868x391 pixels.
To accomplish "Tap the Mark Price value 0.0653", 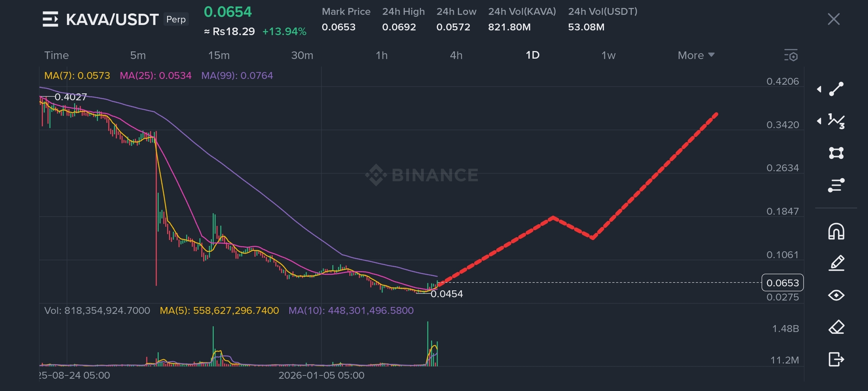I will click(339, 27).
